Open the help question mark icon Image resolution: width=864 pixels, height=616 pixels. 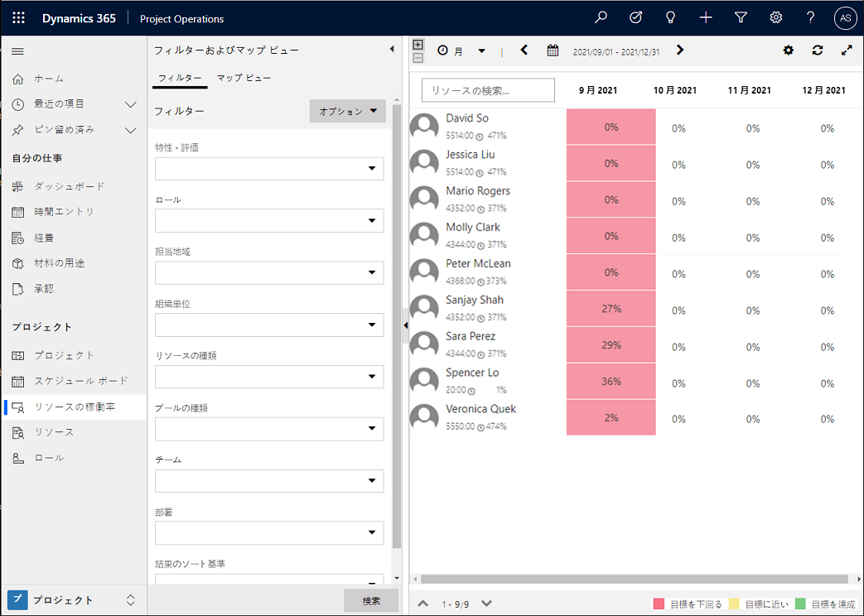(x=810, y=17)
